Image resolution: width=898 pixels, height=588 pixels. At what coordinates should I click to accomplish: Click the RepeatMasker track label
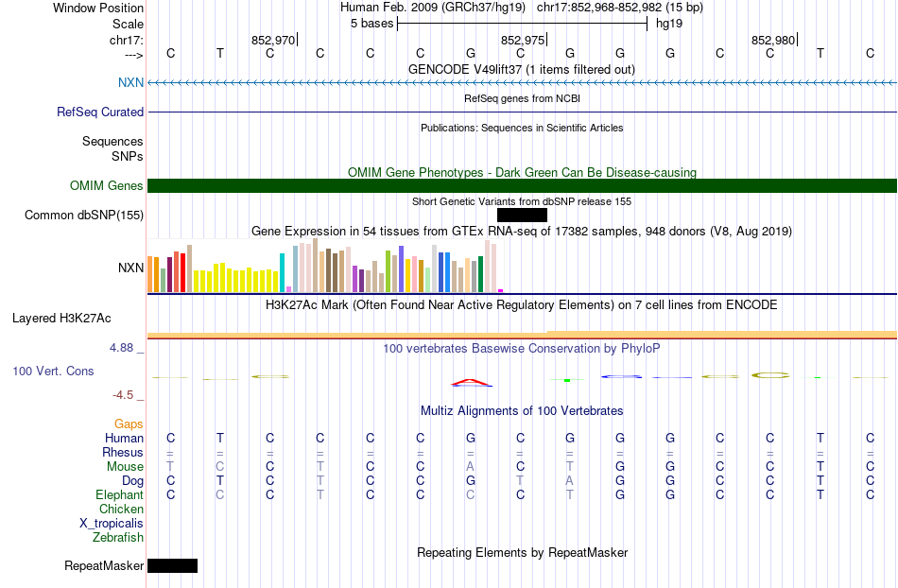[104, 565]
